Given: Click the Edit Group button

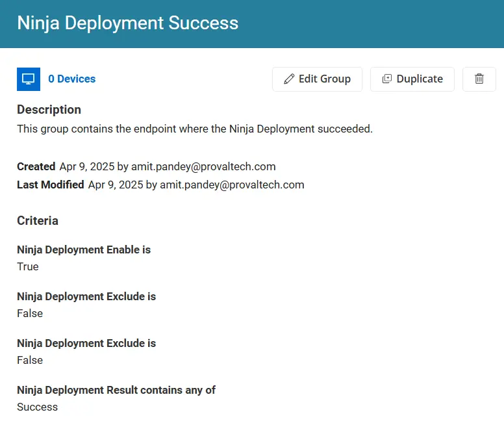Looking at the screenshot, I should pos(317,79).
